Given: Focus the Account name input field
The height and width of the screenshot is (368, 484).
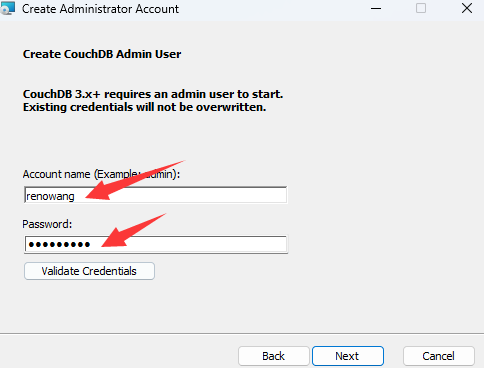Looking at the screenshot, I should pos(156,195).
